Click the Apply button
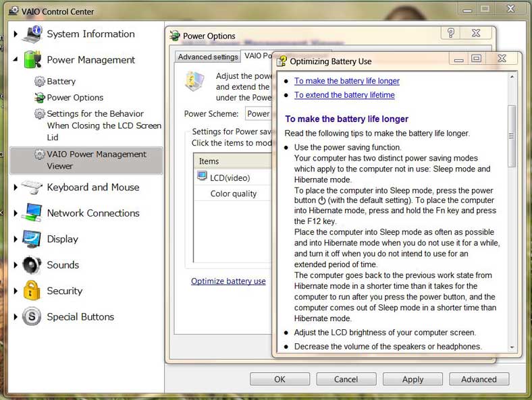Image resolution: width=532 pixels, height=400 pixels. 413,379
